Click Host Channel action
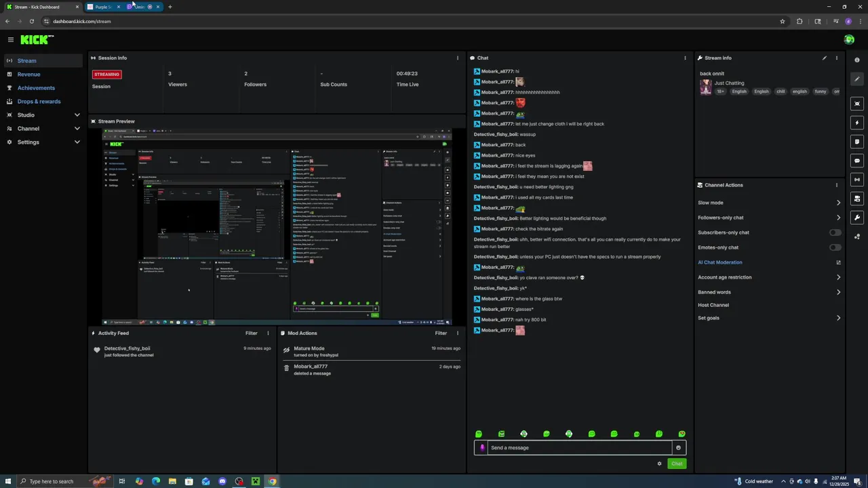Viewport: 868px width, 488px height. click(713, 305)
